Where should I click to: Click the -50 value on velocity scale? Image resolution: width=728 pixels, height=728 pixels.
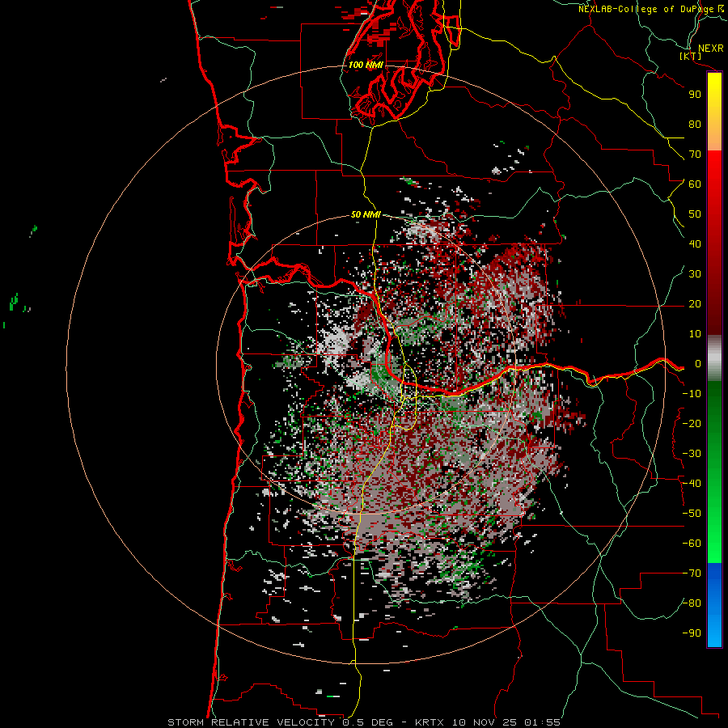pos(692,514)
